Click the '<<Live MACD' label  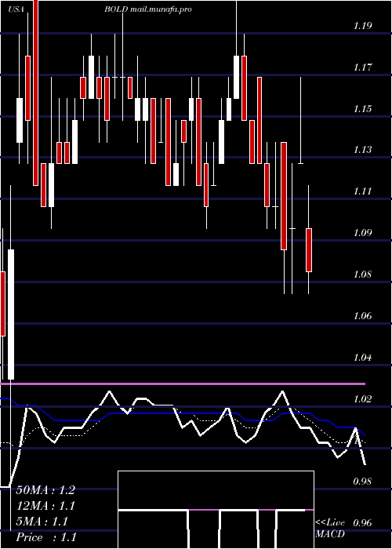tap(330, 529)
